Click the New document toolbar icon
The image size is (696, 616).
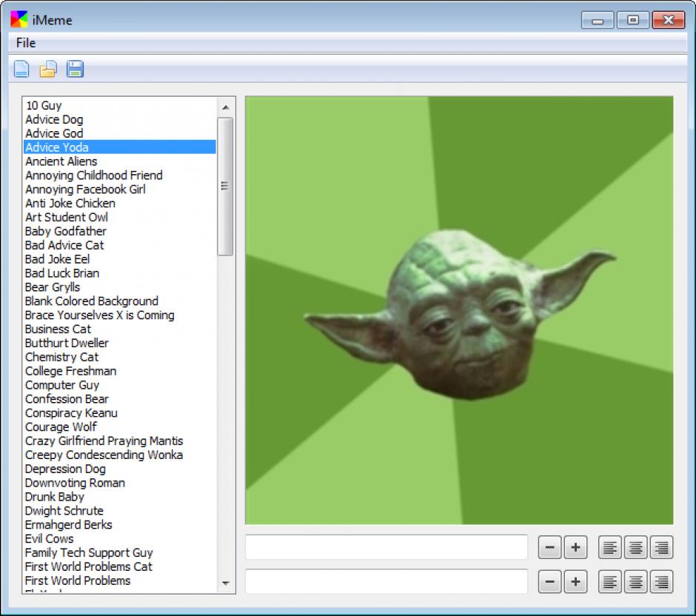[21, 70]
